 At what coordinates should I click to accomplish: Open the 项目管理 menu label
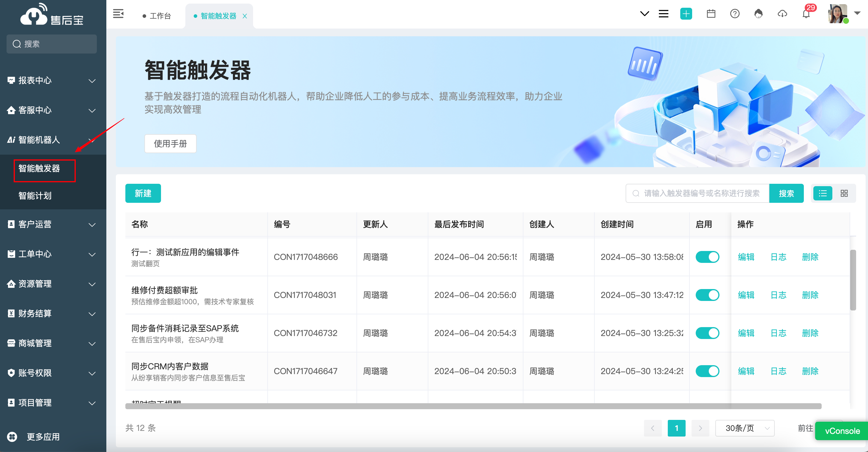[x=35, y=402]
